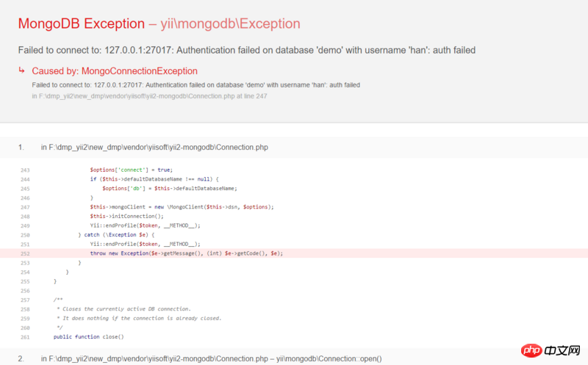Screen dimensions: 588x365
Task: Click 'Caused by: MongoConnectionException' text
Action: 115,71
